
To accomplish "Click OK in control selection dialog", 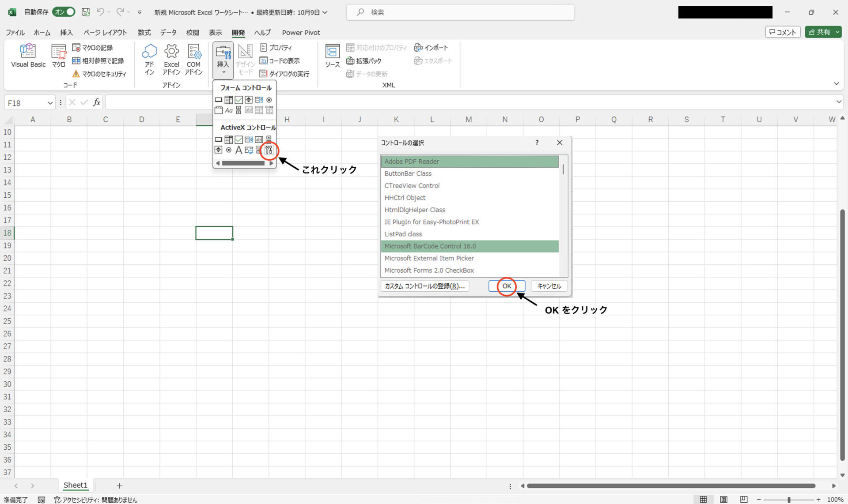I will point(507,286).
